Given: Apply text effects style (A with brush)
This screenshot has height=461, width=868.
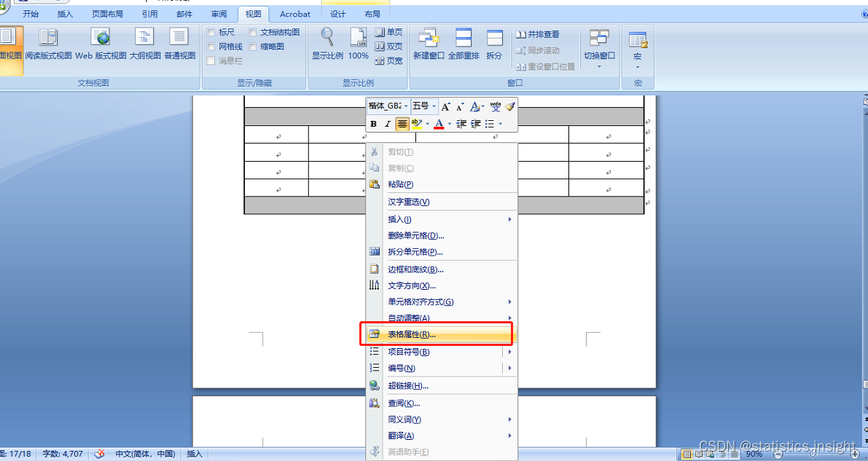Looking at the screenshot, I should (x=475, y=106).
